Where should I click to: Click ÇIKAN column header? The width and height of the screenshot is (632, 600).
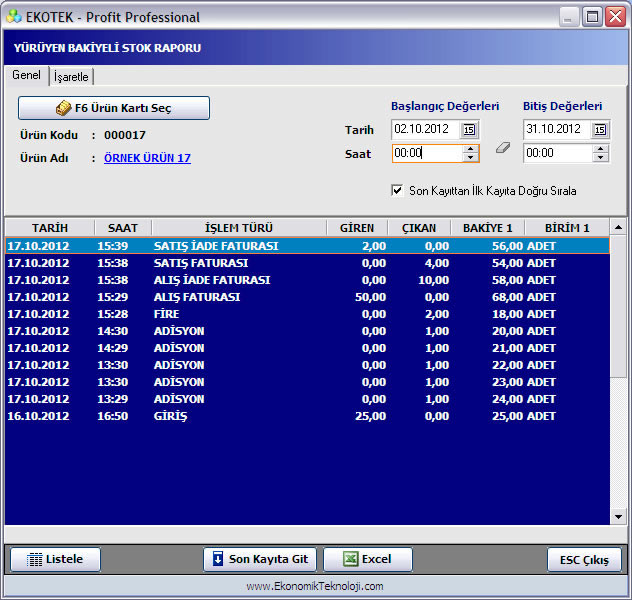pos(419,228)
